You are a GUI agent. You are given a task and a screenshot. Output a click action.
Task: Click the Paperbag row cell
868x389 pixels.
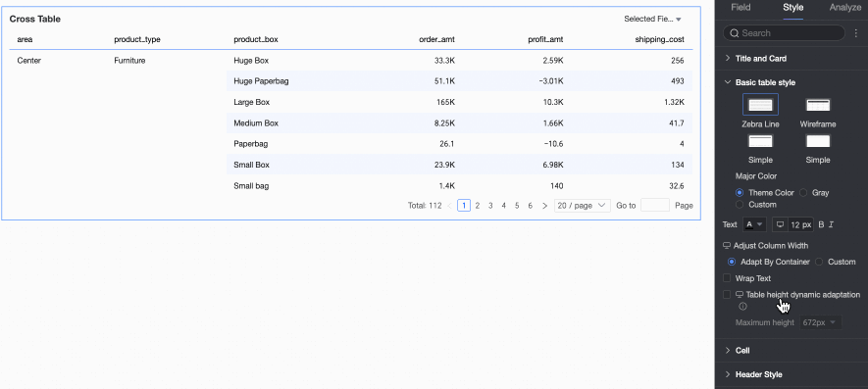coord(250,143)
